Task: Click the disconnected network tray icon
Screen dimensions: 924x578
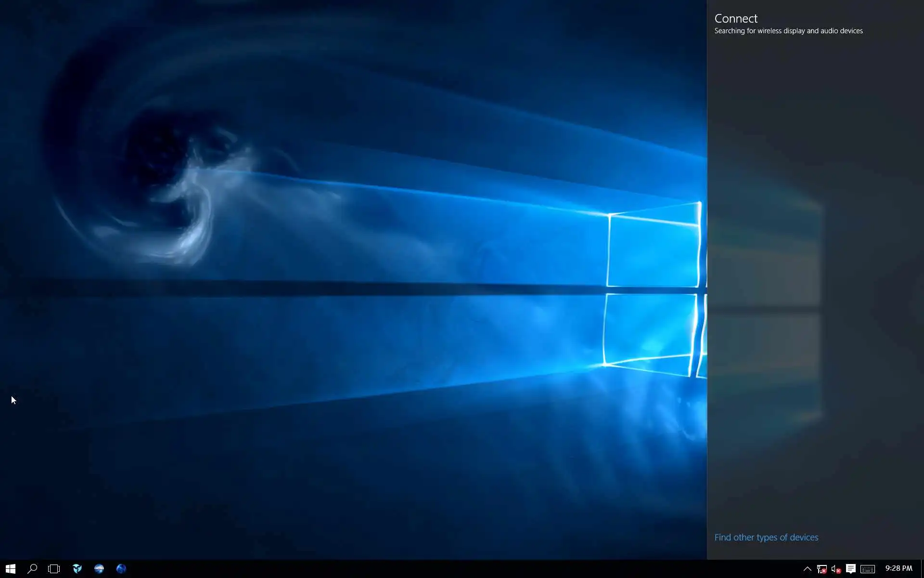Action: pos(821,569)
